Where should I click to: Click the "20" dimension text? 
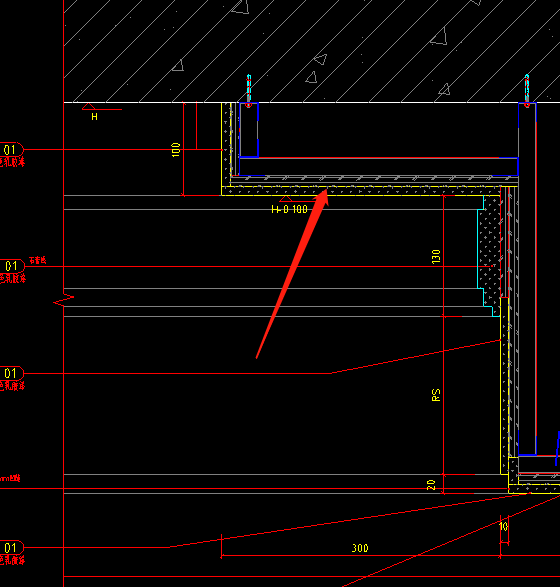(431, 485)
